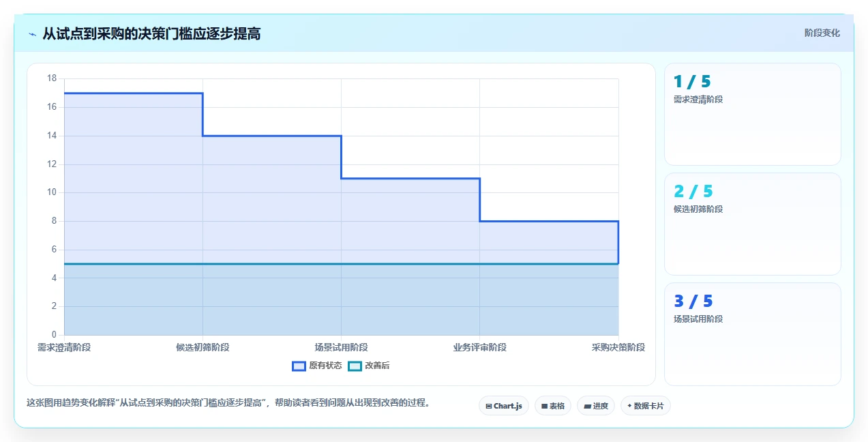868x442 pixels.
Task: Click the 1 / 5 number text
Action: [692, 82]
